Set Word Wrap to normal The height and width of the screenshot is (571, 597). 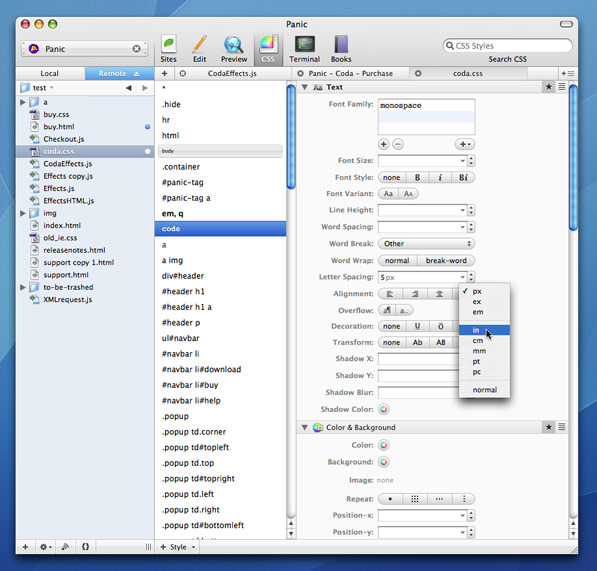tap(397, 260)
